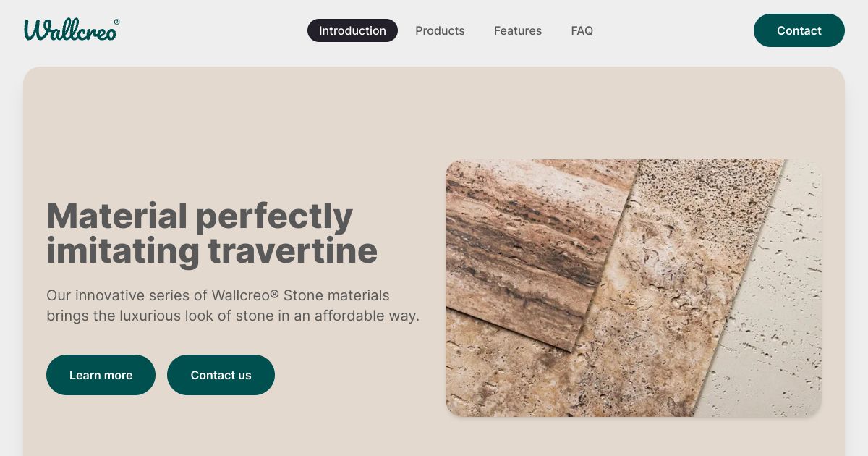Open the Products section link
This screenshot has width=868, height=456.
440,30
